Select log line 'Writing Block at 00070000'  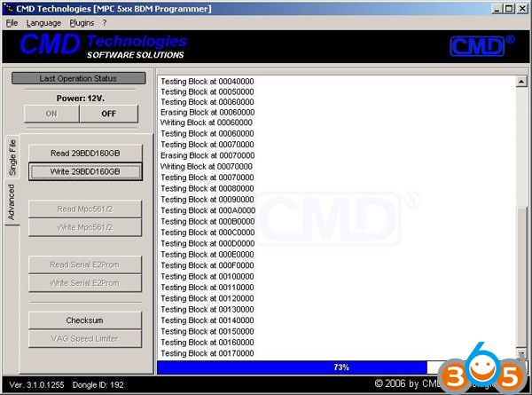click(207, 166)
